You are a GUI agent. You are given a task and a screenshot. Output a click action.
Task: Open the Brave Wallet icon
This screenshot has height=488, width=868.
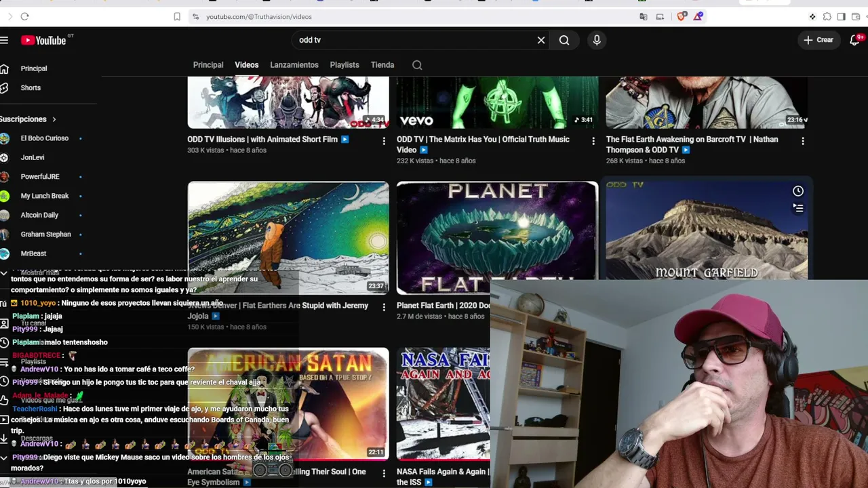[x=856, y=16]
